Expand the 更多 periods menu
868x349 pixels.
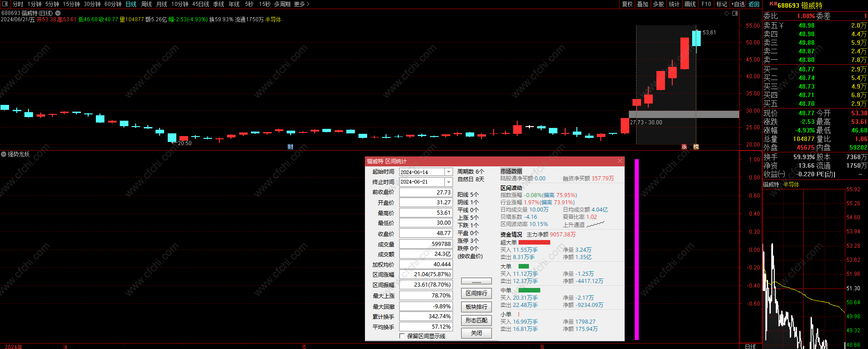302,4
